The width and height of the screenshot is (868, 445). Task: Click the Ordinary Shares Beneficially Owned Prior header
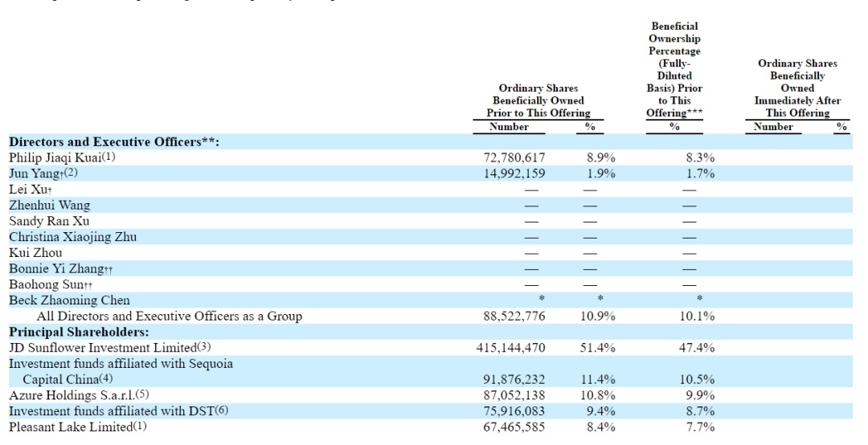coord(538,100)
